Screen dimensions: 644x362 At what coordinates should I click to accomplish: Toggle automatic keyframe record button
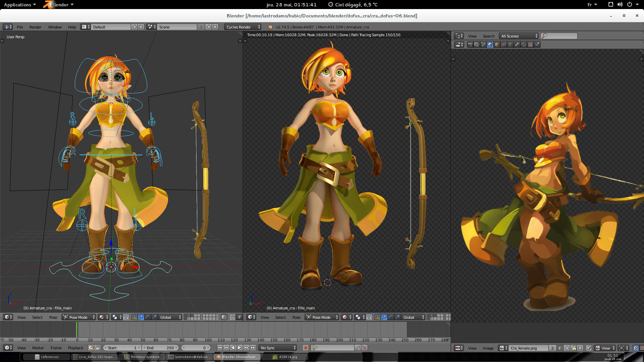(305, 348)
